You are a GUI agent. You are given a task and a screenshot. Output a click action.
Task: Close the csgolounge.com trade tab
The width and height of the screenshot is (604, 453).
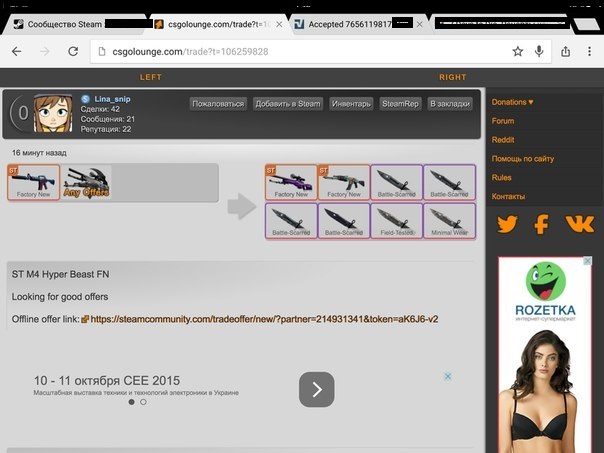[x=279, y=24]
